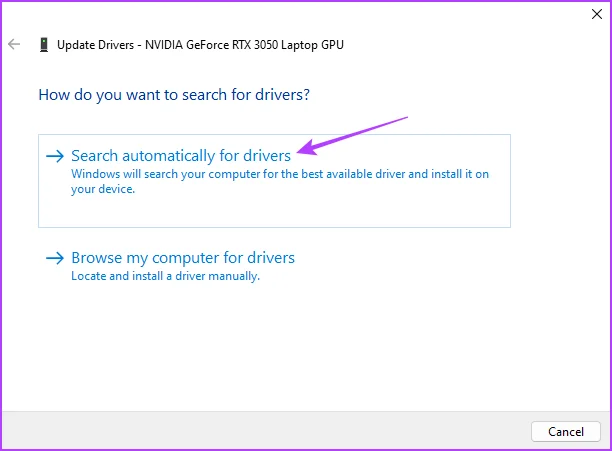Click 'Windows will search your computer' description
The height and width of the screenshot is (451, 612).
pos(280,181)
